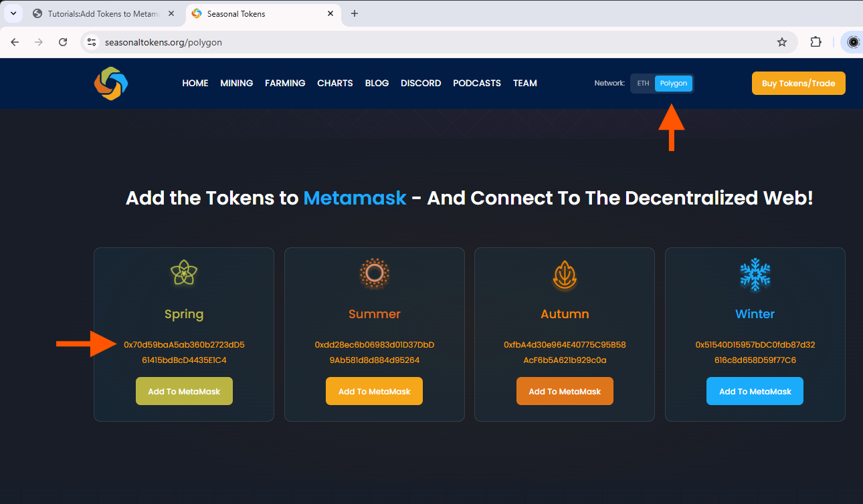Viewport: 863px width, 504px height.
Task: Click the Winter token snowflake icon
Action: [755, 275]
